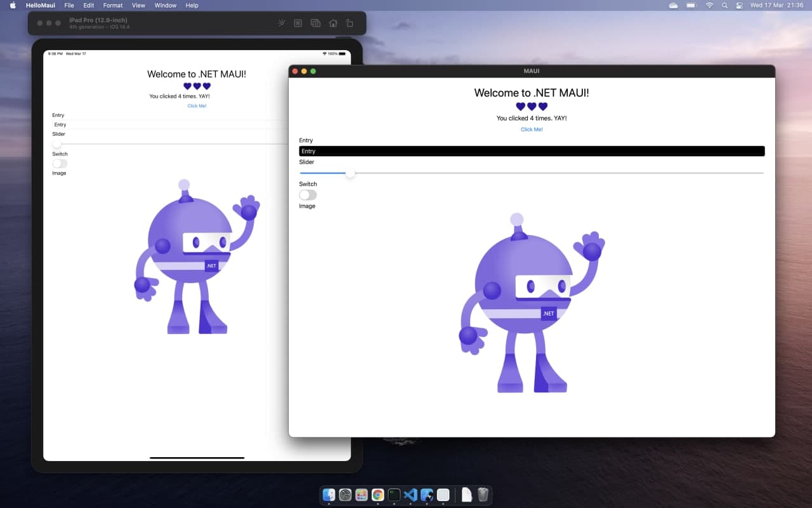Click the slider thumb in iPad simulator
The width and height of the screenshot is (812, 508).
(57, 144)
